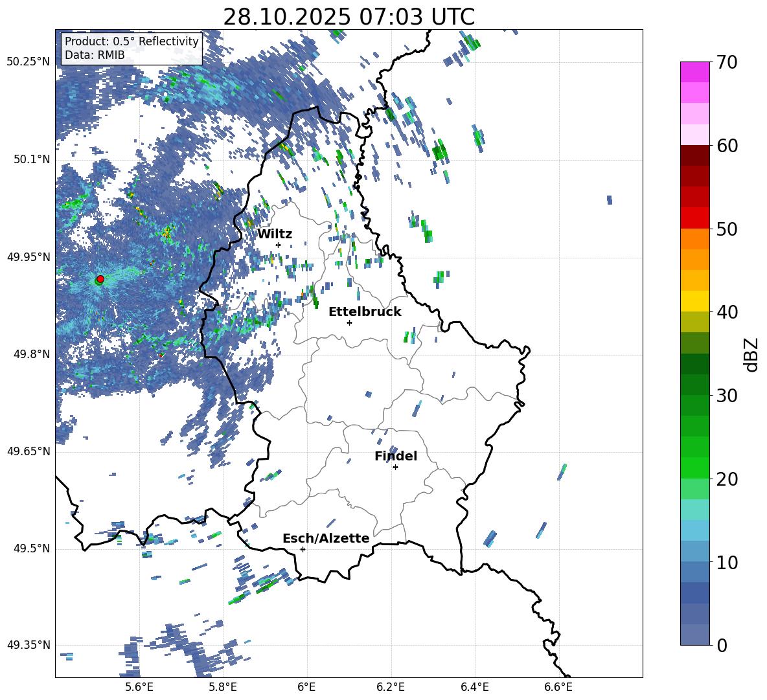Click the 49.65°N latitude label
This screenshot has width=767, height=700.
[29, 451]
